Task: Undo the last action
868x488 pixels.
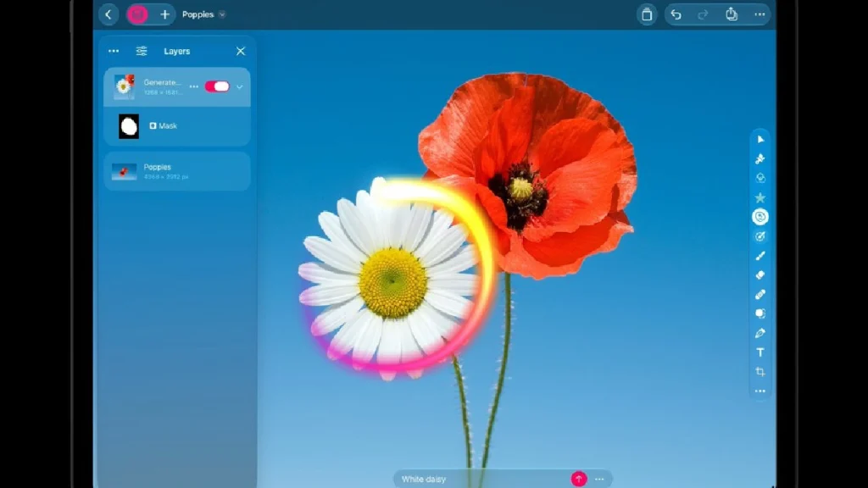Action: [x=676, y=15]
